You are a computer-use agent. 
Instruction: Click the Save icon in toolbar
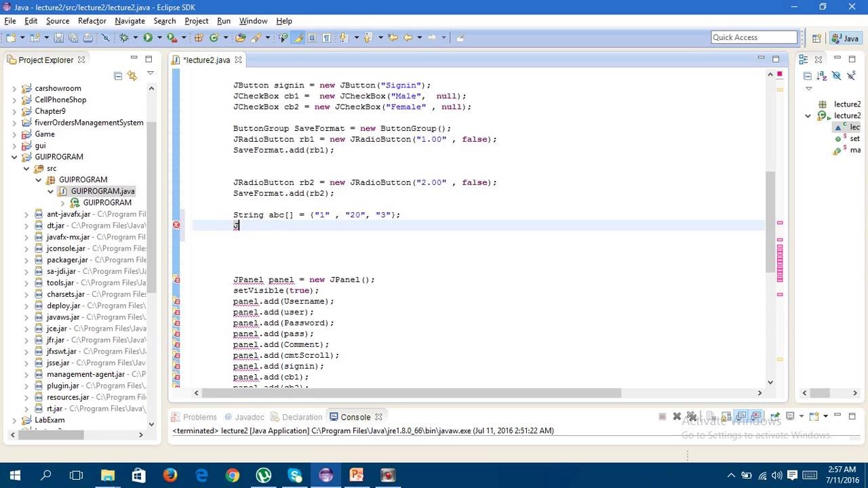click(58, 37)
